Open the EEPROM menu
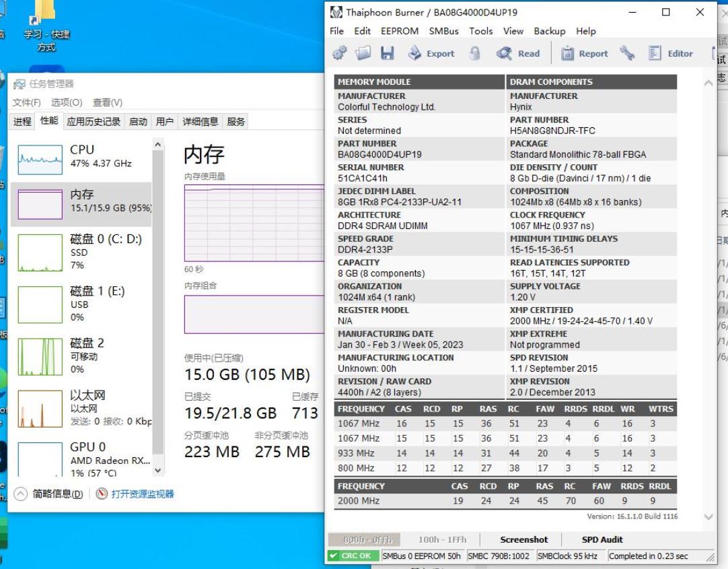Image resolution: width=728 pixels, height=569 pixels. pos(400,31)
